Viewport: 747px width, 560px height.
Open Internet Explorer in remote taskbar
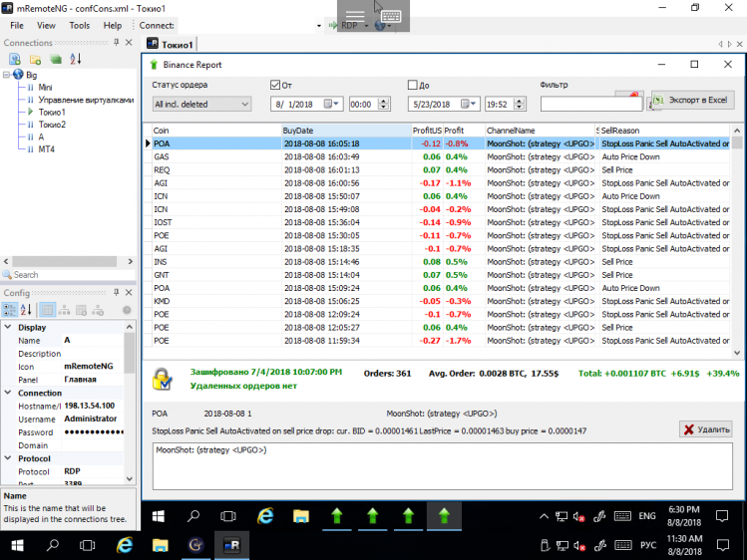265,516
